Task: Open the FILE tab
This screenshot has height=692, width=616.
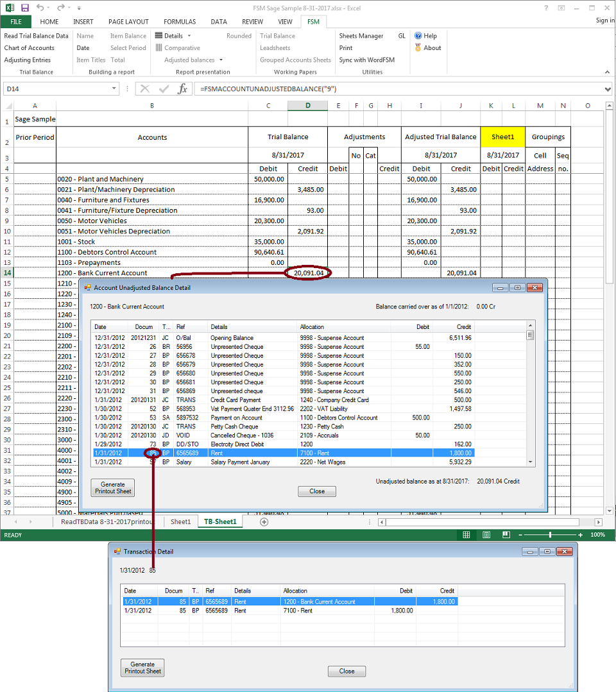Action: click(x=16, y=22)
